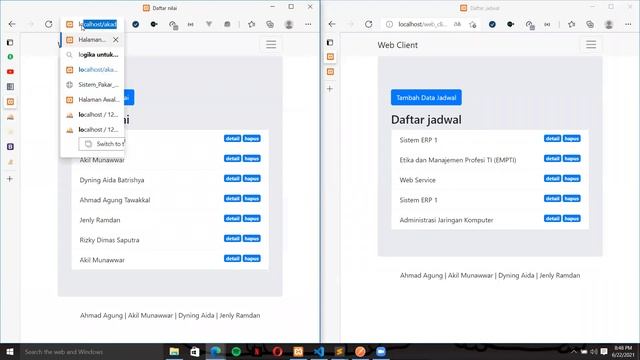Choose 'Halaman Awal...' suggestion
640x360 pixels.
coord(92,100)
